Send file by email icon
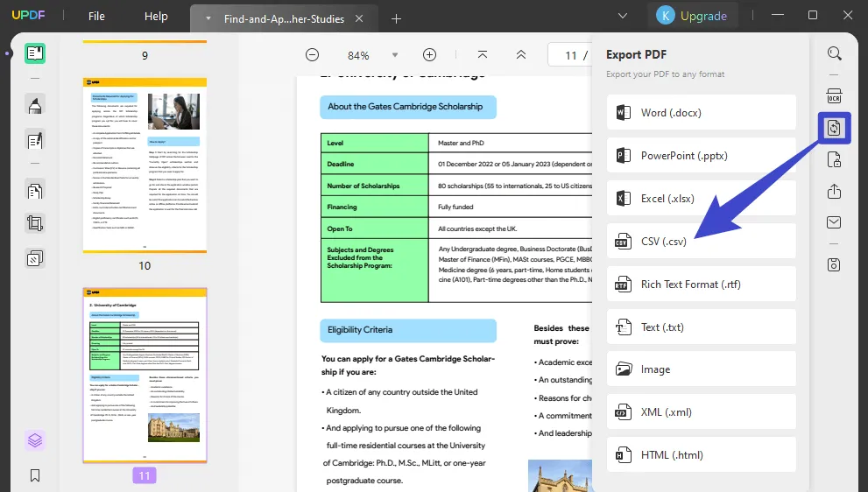This screenshot has width=868, height=492. [x=834, y=222]
